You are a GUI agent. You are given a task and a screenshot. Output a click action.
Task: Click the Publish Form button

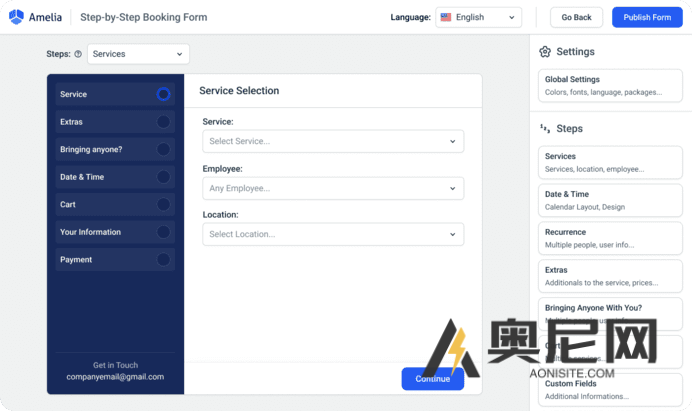tap(647, 17)
